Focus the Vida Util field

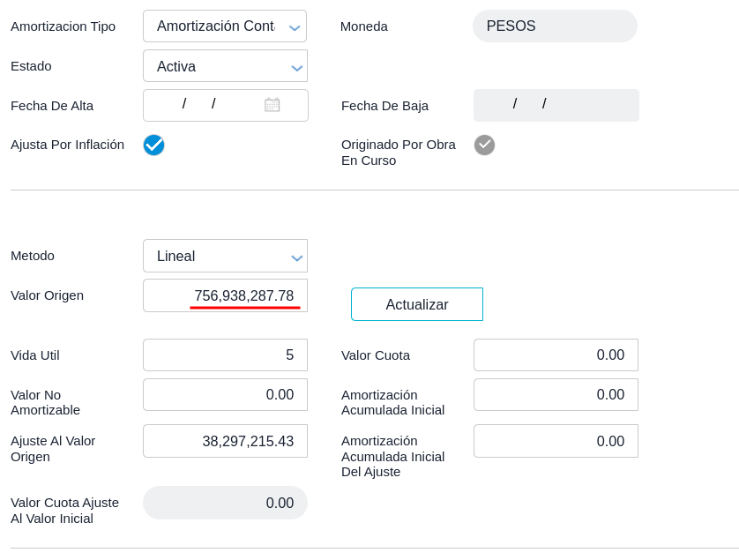(x=225, y=355)
